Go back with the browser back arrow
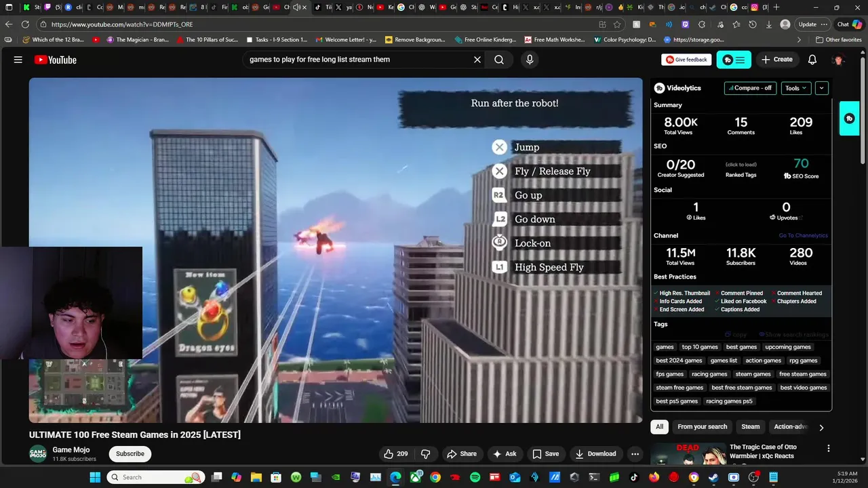 coord(9,24)
